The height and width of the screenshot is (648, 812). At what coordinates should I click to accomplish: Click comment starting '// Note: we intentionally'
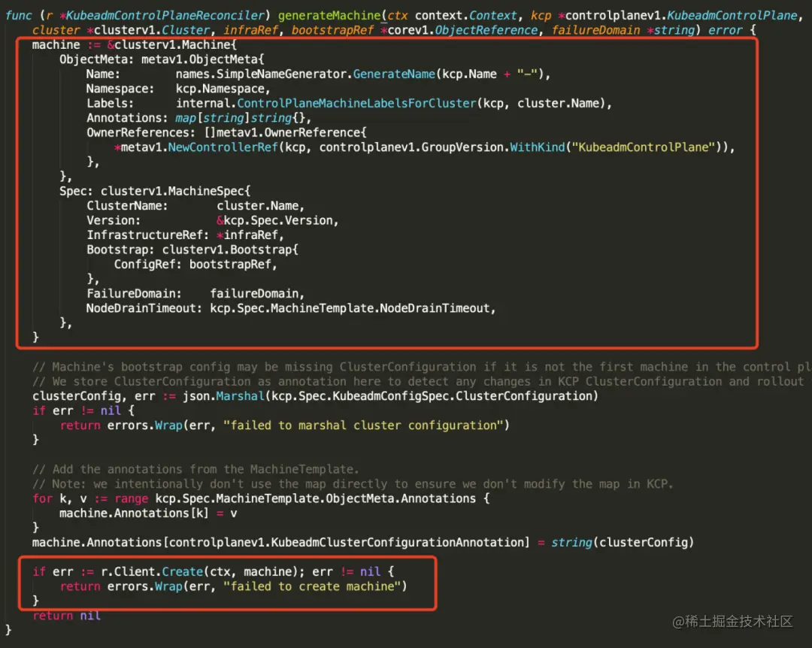(353, 484)
